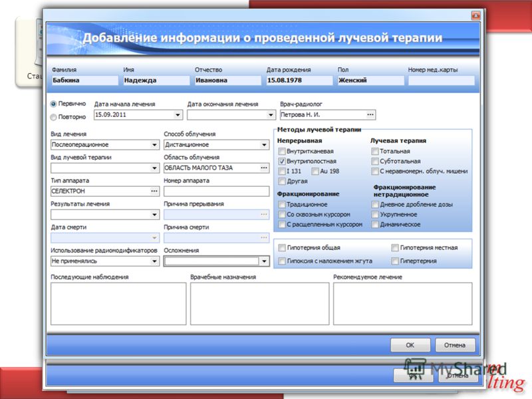The height and width of the screenshot is (399, 532).
Task: Check the Другая option
Action: coord(281,181)
